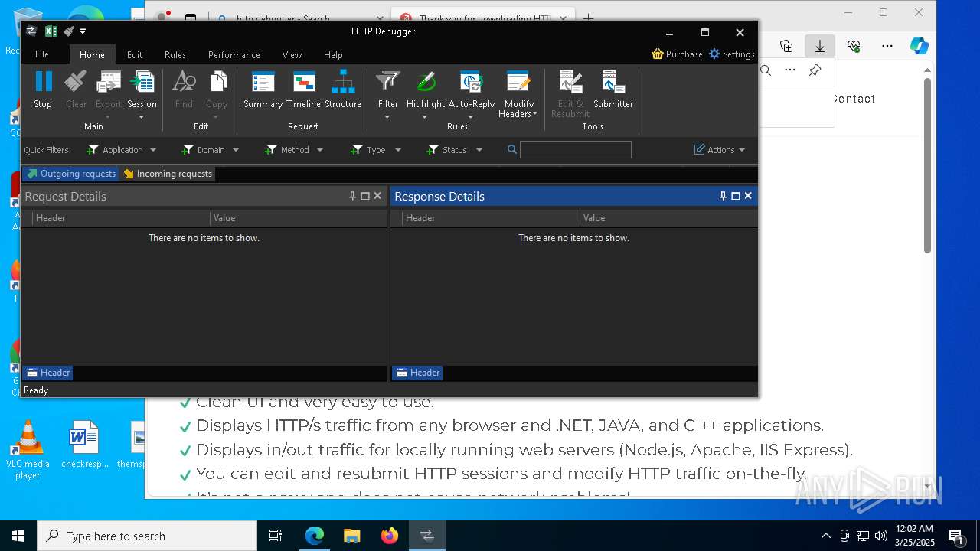This screenshot has height=551, width=980.
Task: Switch to the View ribbon tab
Action: click(x=292, y=54)
